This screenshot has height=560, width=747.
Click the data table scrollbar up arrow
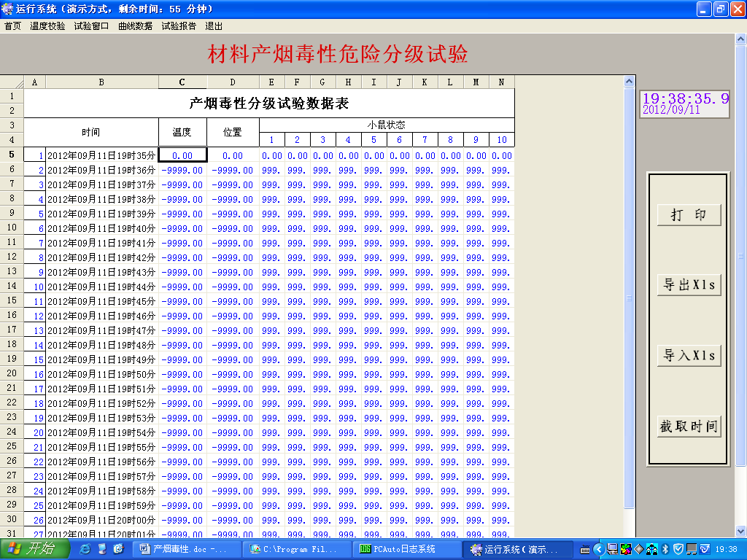coord(630,81)
